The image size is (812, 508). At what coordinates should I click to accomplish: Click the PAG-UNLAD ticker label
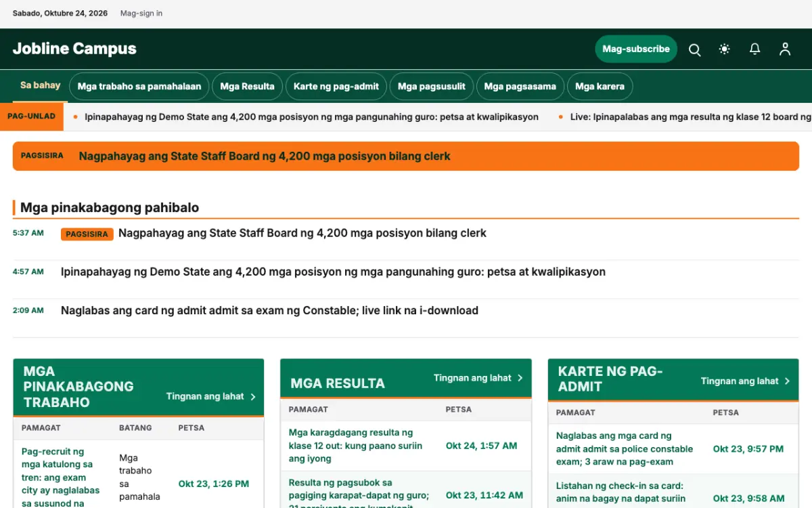31,117
